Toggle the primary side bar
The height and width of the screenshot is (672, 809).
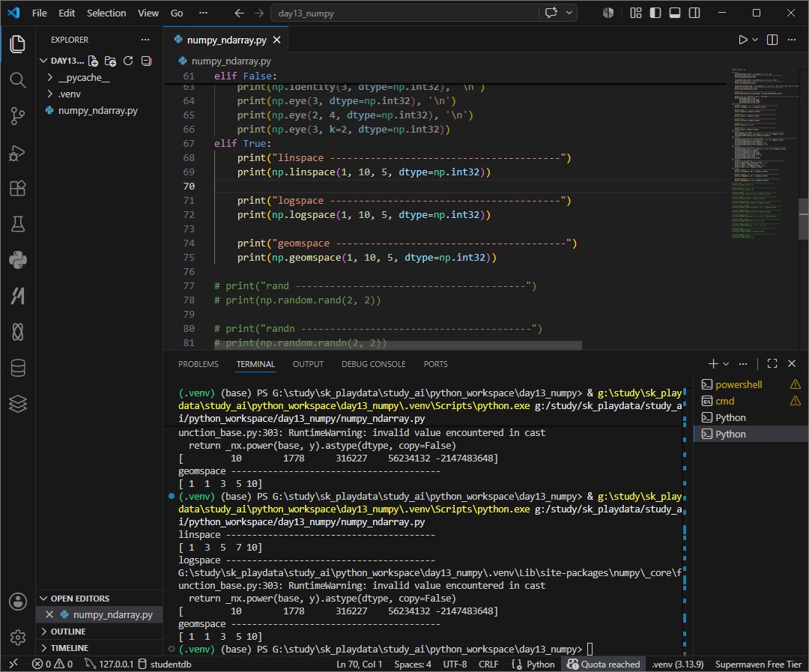655,13
